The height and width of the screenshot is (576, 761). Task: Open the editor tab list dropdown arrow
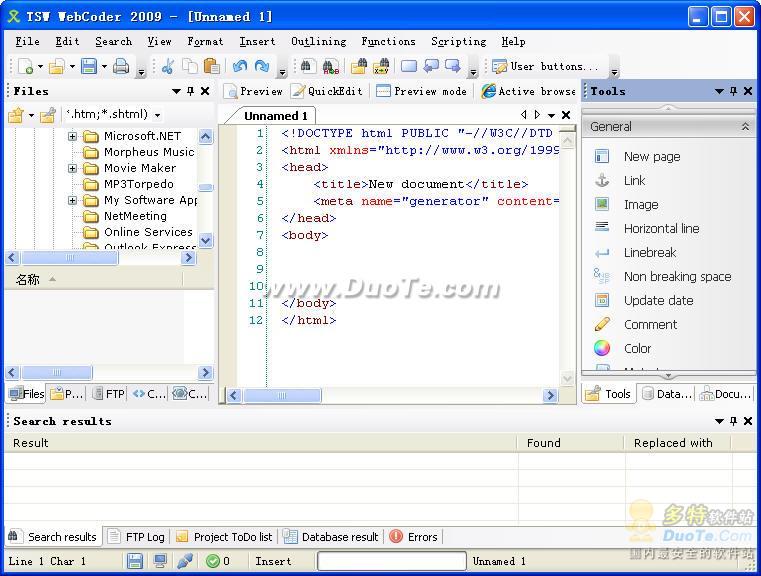(x=551, y=115)
